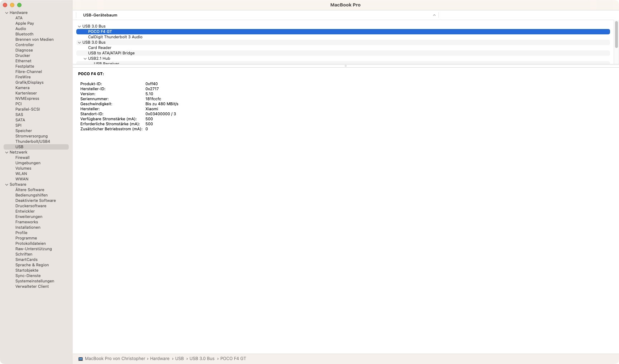Screen dimensions: 619x364
Task: Select Thunderbolt/USB4 entry
Action: [33, 141]
